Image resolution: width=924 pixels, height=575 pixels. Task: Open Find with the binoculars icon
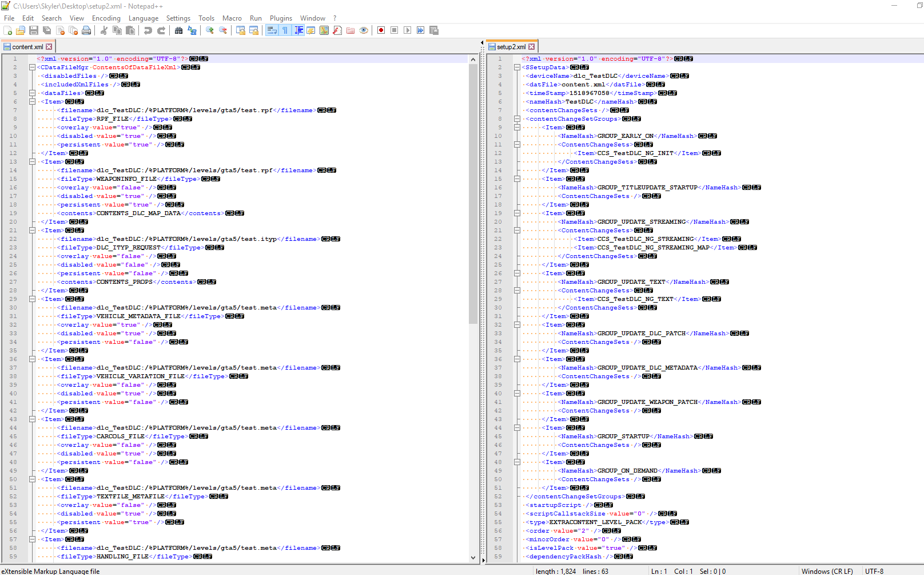point(179,30)
